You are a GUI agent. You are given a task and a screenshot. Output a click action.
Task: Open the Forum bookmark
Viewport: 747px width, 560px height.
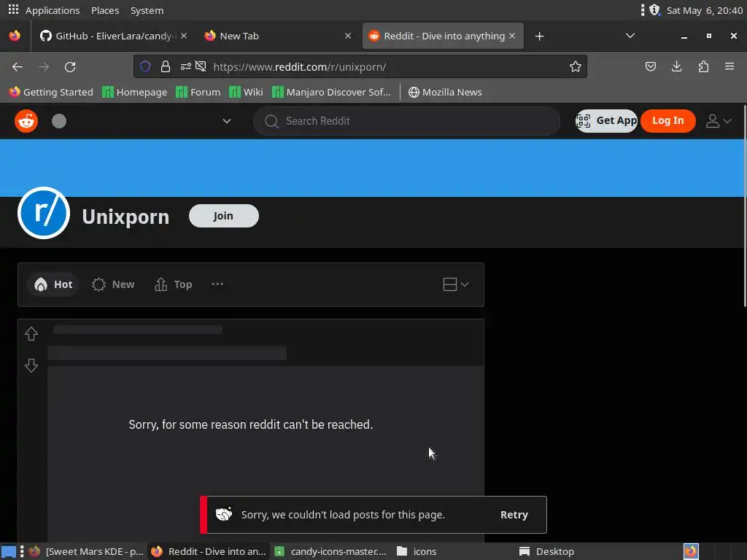[198, 92]
